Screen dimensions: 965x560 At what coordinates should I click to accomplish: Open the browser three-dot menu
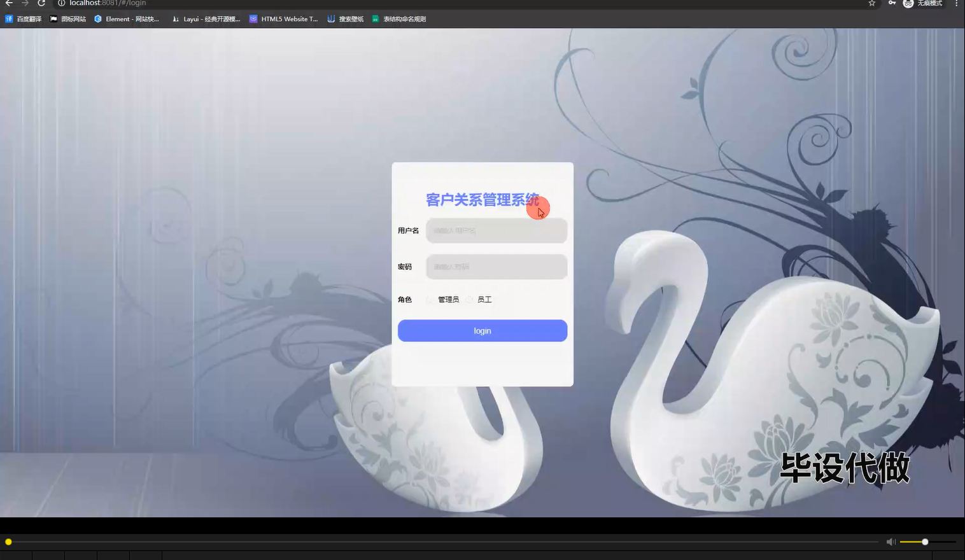(957, 4)
